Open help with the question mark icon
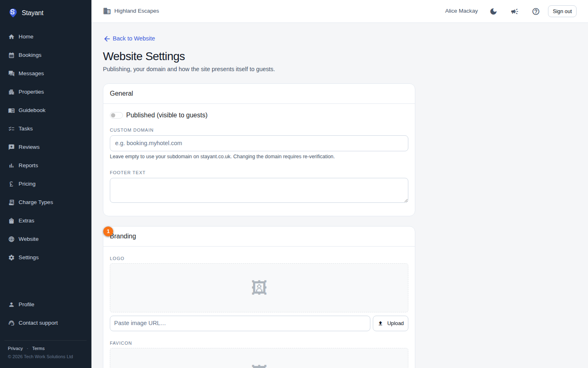 pyautogui.click(x=536, y=11)
